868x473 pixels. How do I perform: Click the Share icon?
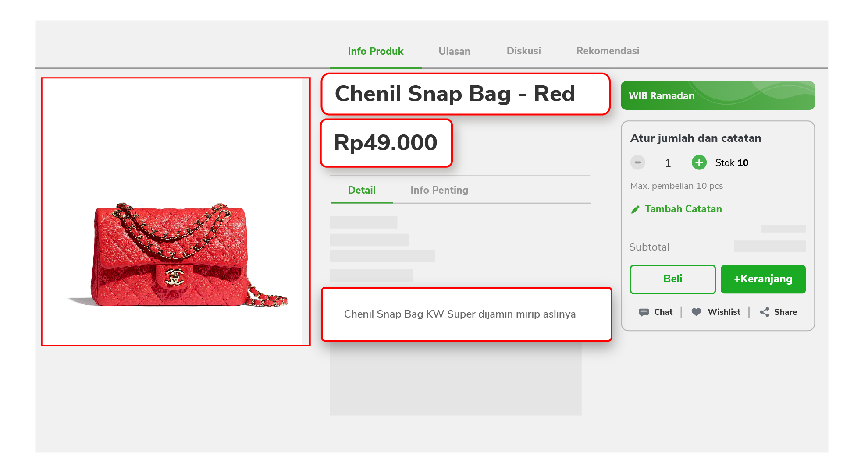(x=765, y=312)
